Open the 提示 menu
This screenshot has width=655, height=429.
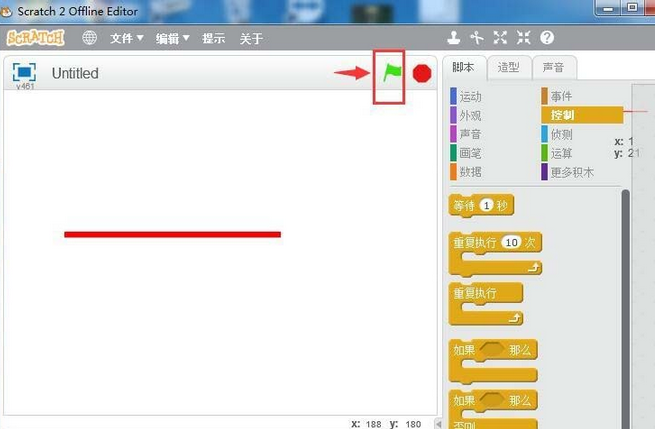point(213,38)
